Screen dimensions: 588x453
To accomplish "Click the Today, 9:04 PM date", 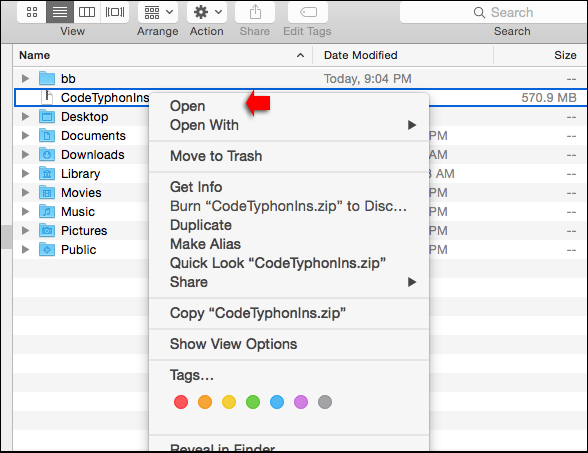I will 368,78.
